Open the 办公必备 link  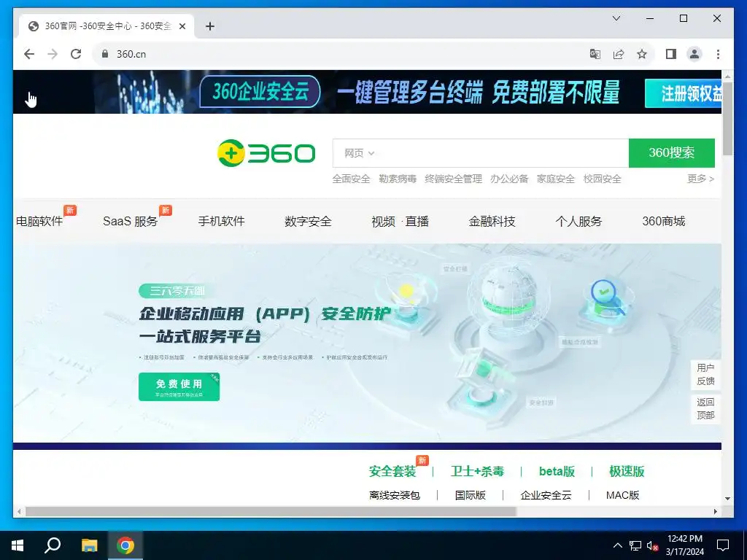(x=509, y=179)
